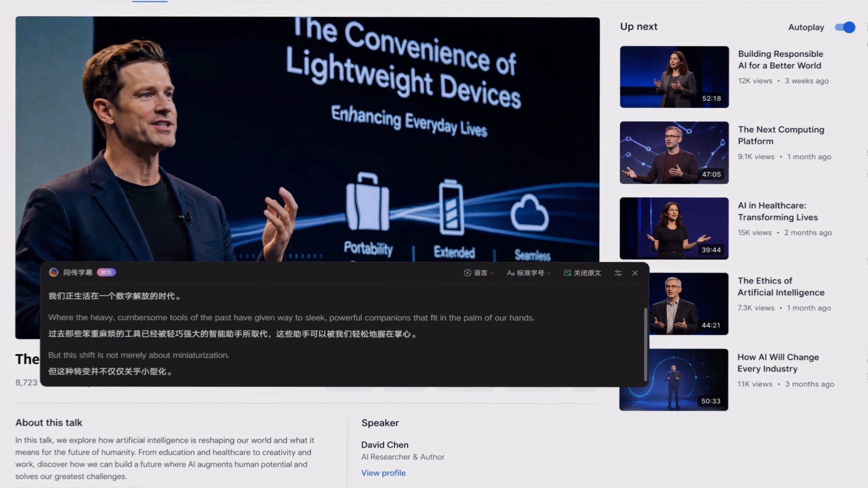Toggle the Autoplay switch
Viewport: 868px width, 488px height.
click(845, 27)
